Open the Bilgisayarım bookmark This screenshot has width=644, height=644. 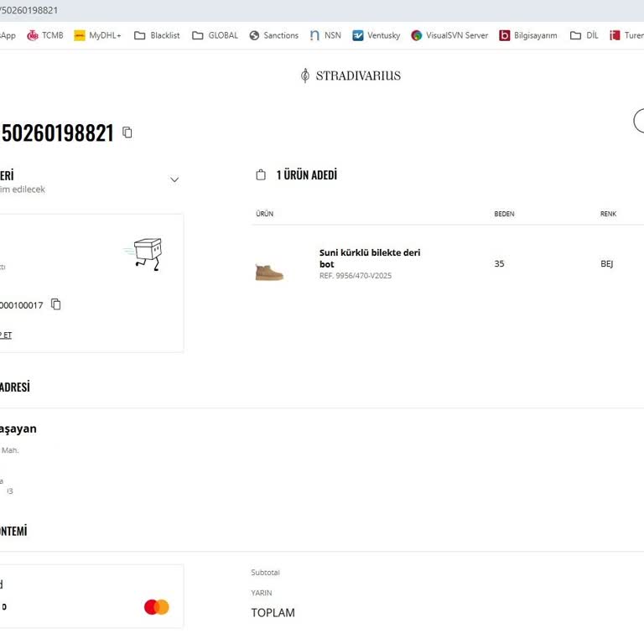point(528,35)
